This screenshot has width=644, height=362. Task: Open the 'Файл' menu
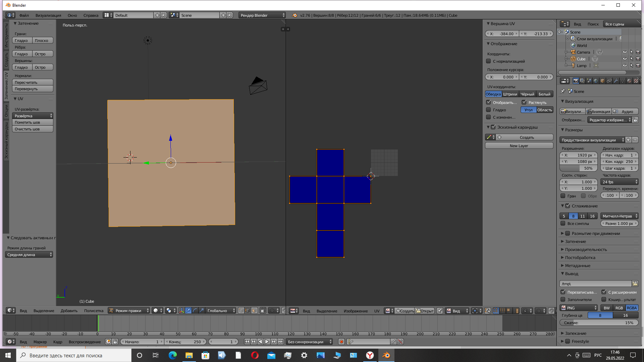tap(24, 15)
